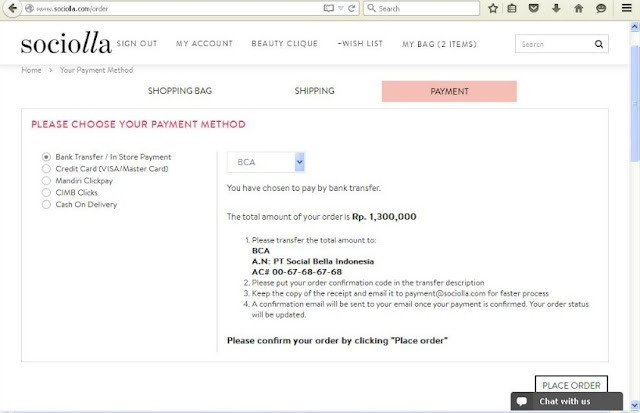The height and width of the screenshot is (413, 640).
Task: Click A.N: PT Social Bella Indonesia text
Action: click(313, 262)
